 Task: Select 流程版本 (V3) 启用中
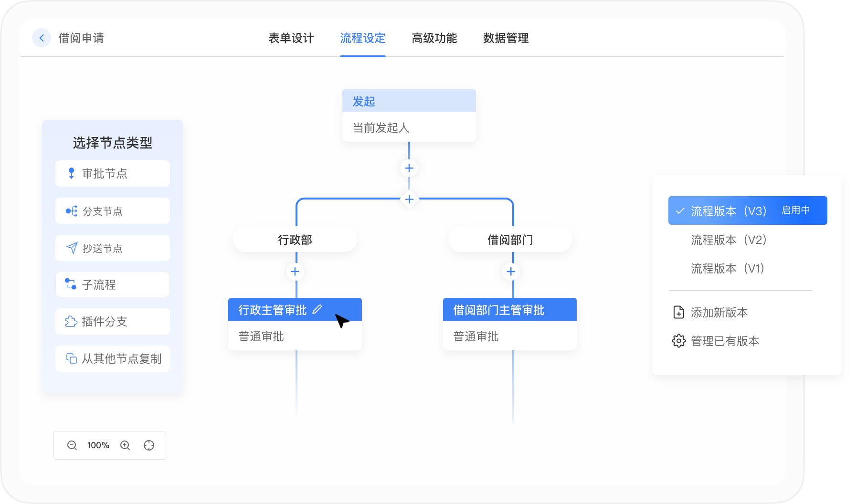pos(748,210)
